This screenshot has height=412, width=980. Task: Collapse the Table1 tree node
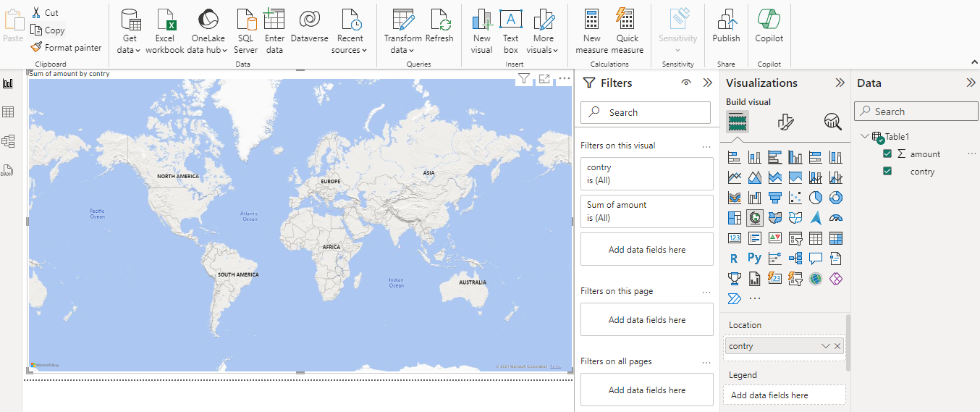click(864, 136)
